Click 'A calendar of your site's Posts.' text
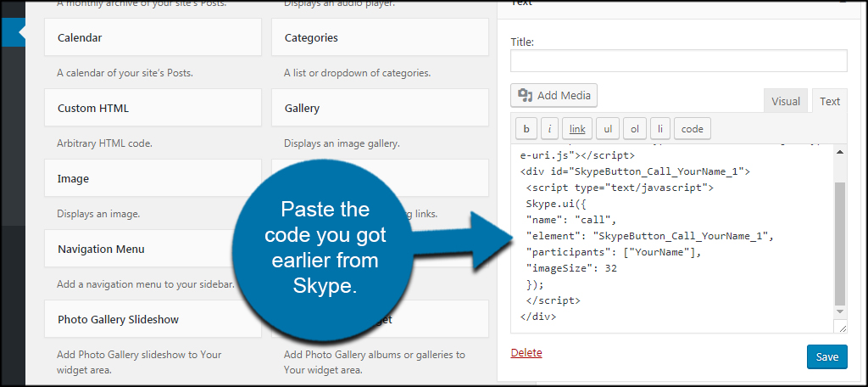Image resolution: width=868 pixels, height=387 pixels. pos(125,73)
